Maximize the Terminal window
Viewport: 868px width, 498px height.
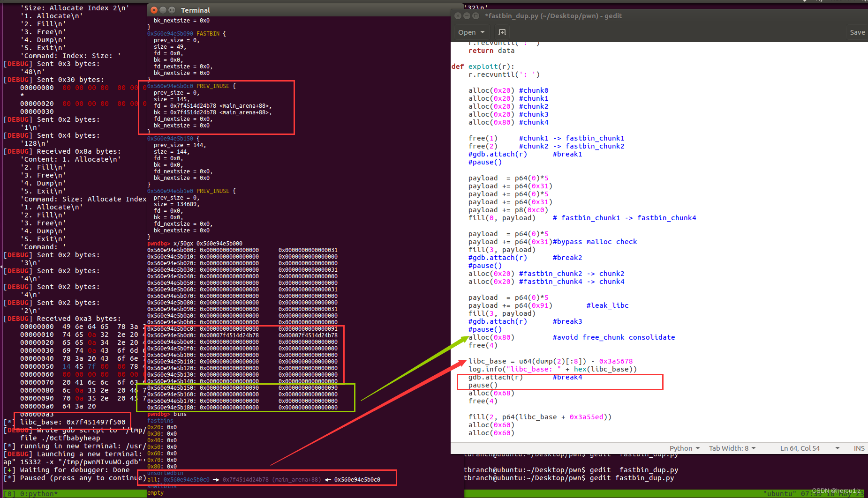coord(172,10)
